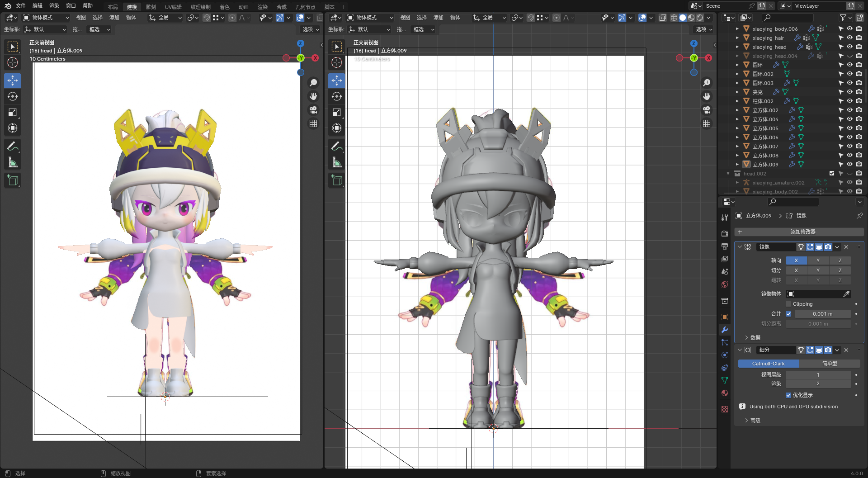Select the Measure tool in right viewport
868x478 pixels.
point(337,162)
